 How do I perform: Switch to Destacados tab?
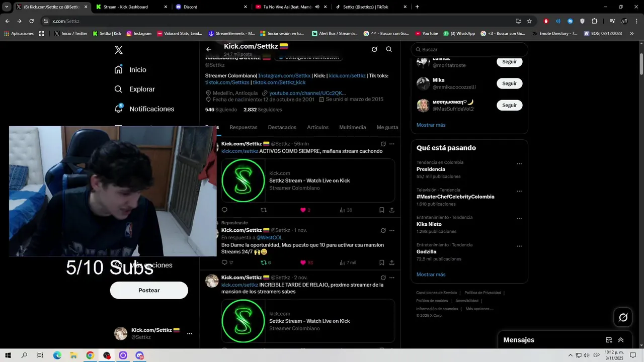click(x=282, y=127)
